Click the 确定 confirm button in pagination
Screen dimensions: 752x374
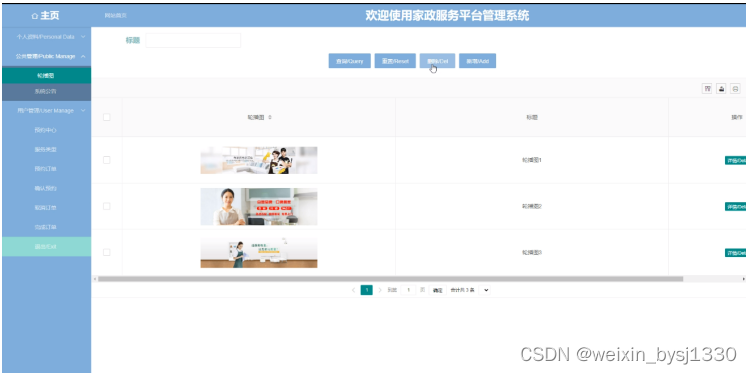[x=437, y=290]
